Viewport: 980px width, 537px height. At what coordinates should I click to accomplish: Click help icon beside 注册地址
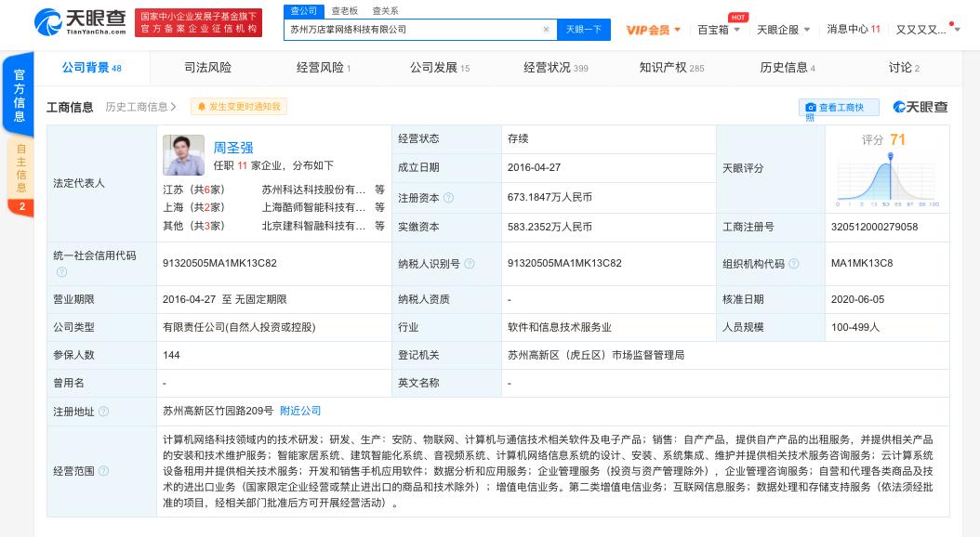click(x=103, y=411)
